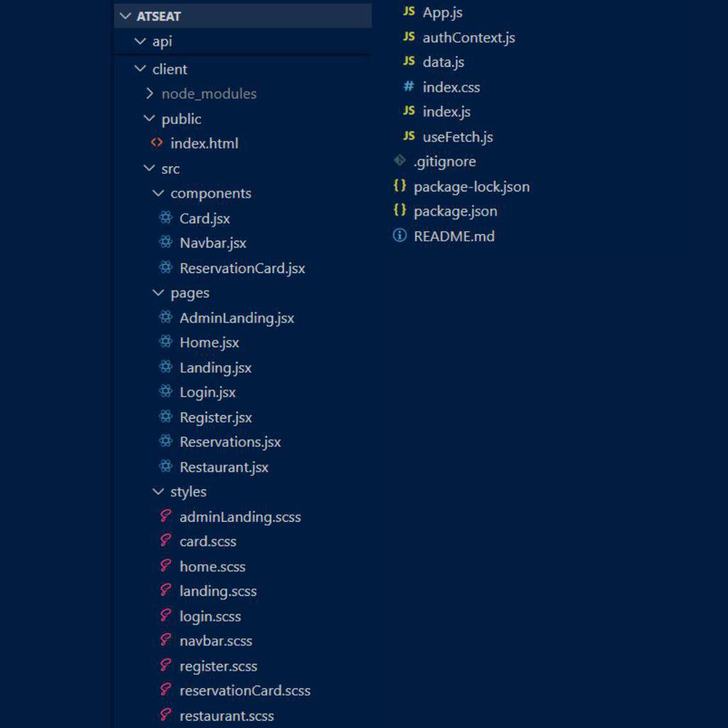Click the React icon beside Login.jsx
The height and width of the screenshot is (728, 728).
[166, 392]
